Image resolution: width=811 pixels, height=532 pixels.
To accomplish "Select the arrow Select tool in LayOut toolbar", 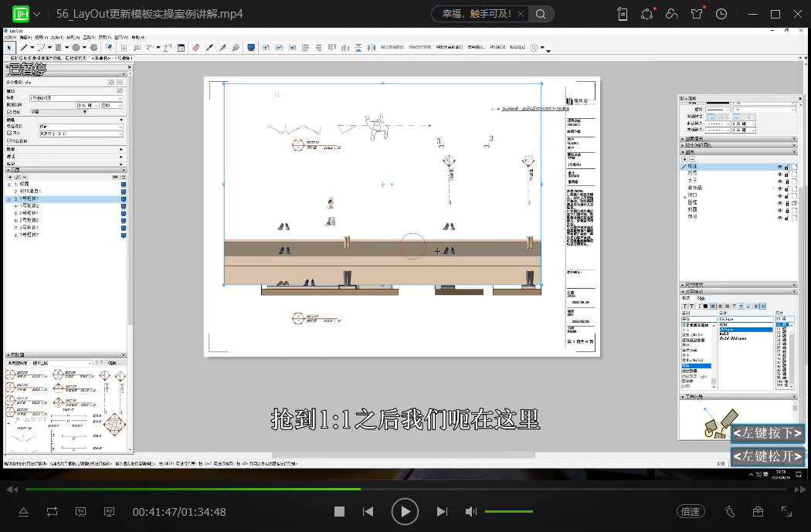I will 10,48.
